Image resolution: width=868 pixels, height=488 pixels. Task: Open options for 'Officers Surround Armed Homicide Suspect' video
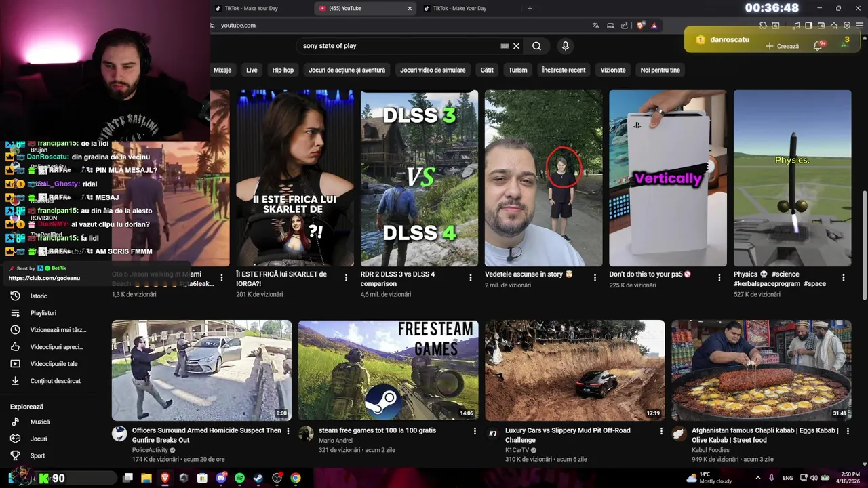pos(288,431)
